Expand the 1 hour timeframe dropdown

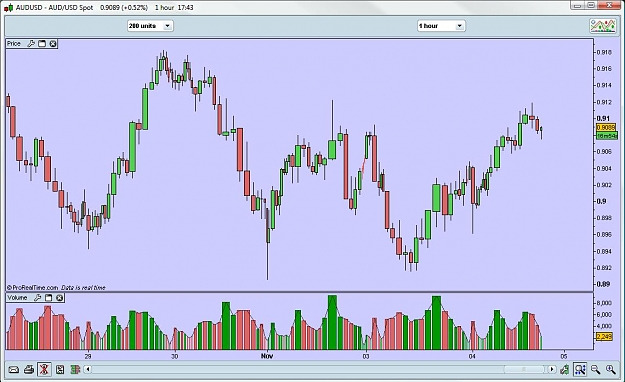coord(441,26)
